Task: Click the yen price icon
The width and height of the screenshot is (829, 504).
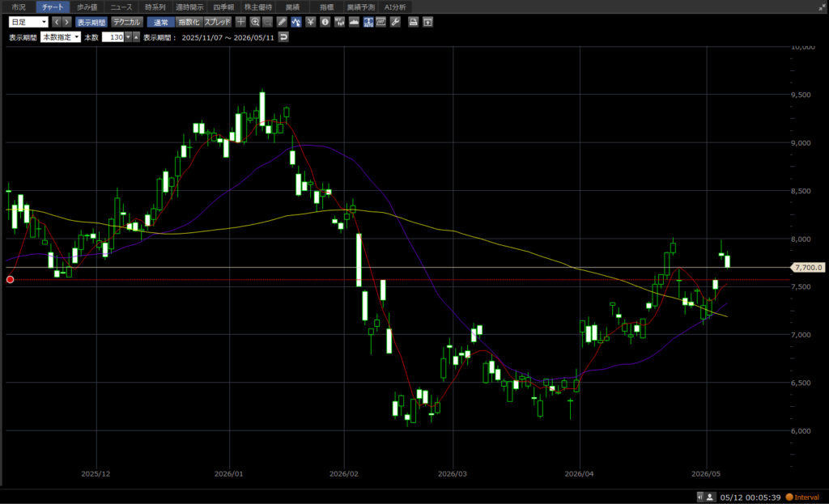Action: (310, 22)
